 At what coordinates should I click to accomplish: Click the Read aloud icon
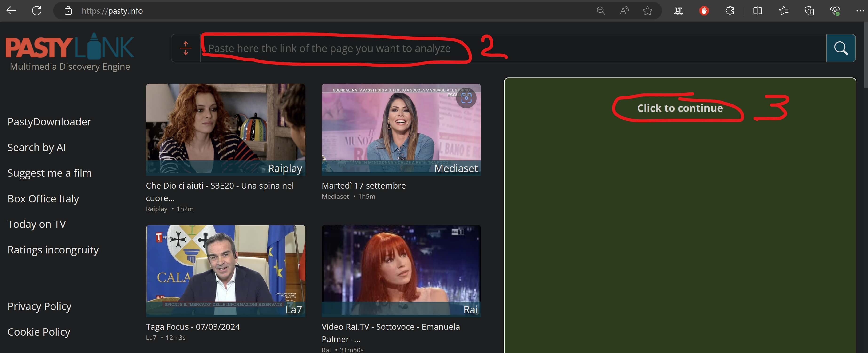coord(624,11)
